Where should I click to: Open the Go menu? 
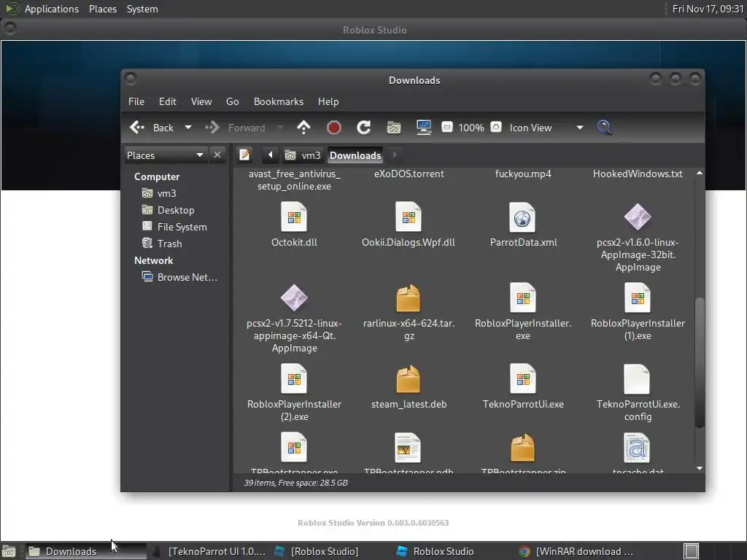click(233, 101)
